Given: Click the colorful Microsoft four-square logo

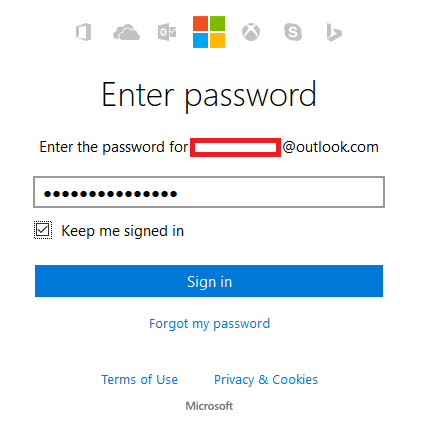Looking at the screenshot, I should [x=209, y=32].
